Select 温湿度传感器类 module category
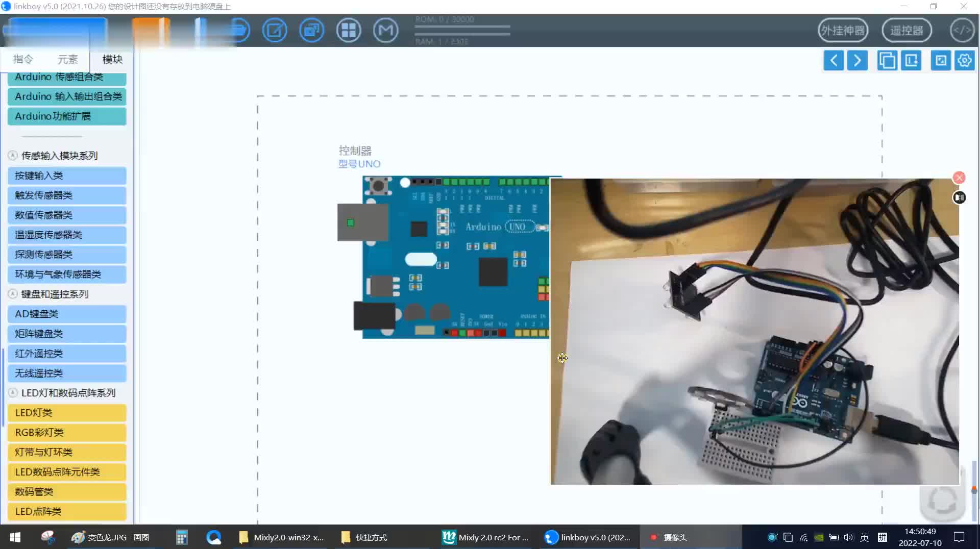 point(67,235)
